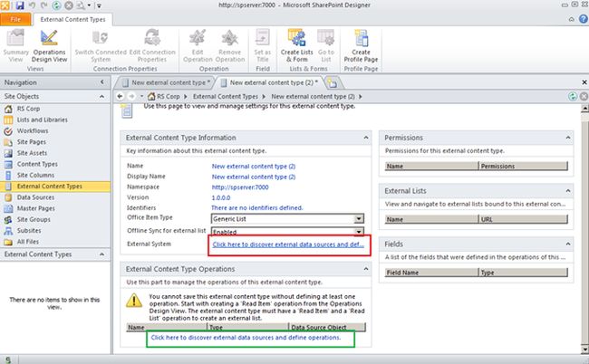Select External Content Types ribbon tab
Screen dimensions: 589x364
pyautogui.click(x=72, y=19)
